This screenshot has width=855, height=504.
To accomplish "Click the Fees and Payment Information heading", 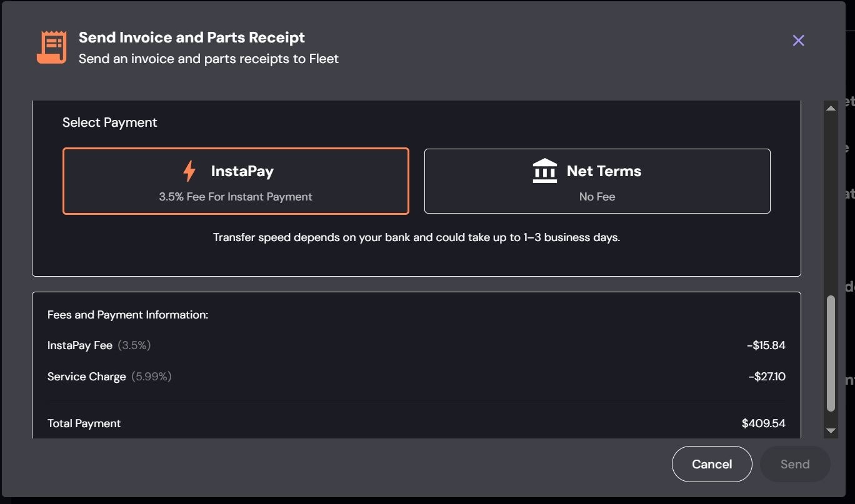I will [x=128, y=315].
